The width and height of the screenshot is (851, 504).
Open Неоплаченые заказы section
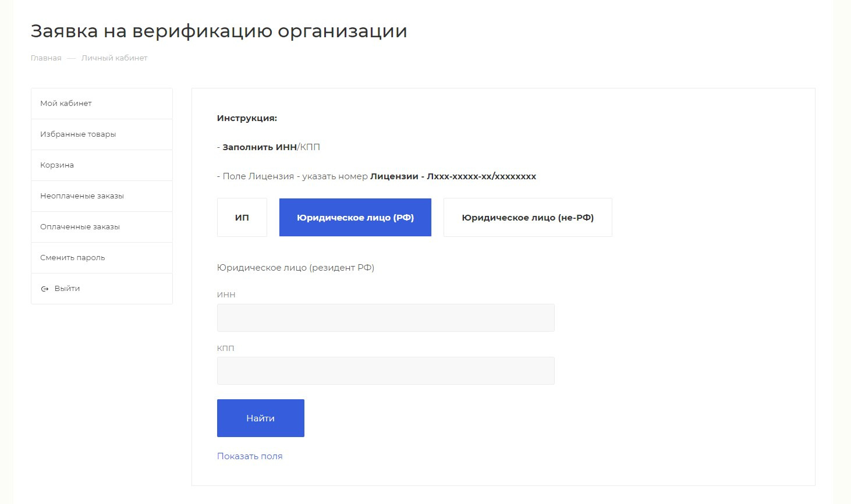[102, 196]
